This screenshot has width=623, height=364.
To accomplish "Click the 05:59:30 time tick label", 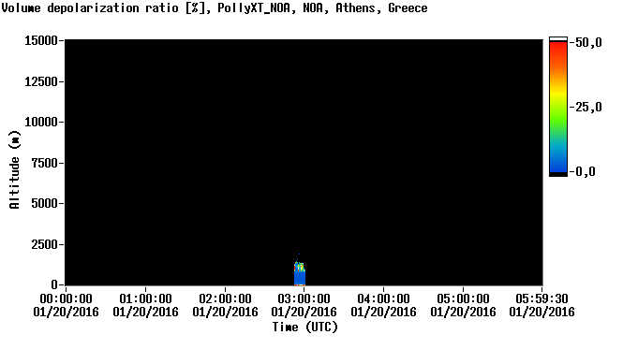I will click(541, 298).
